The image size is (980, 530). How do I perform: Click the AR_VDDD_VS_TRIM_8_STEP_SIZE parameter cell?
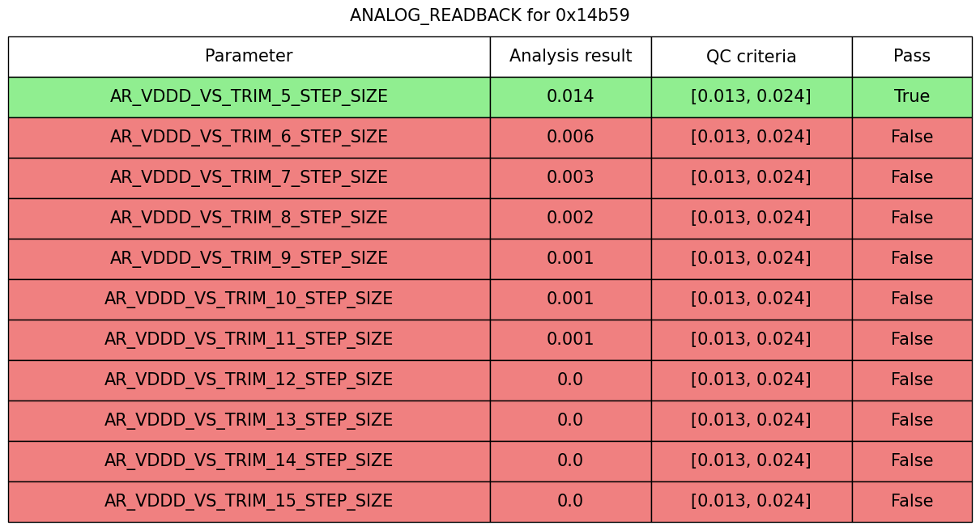point(249,218)
